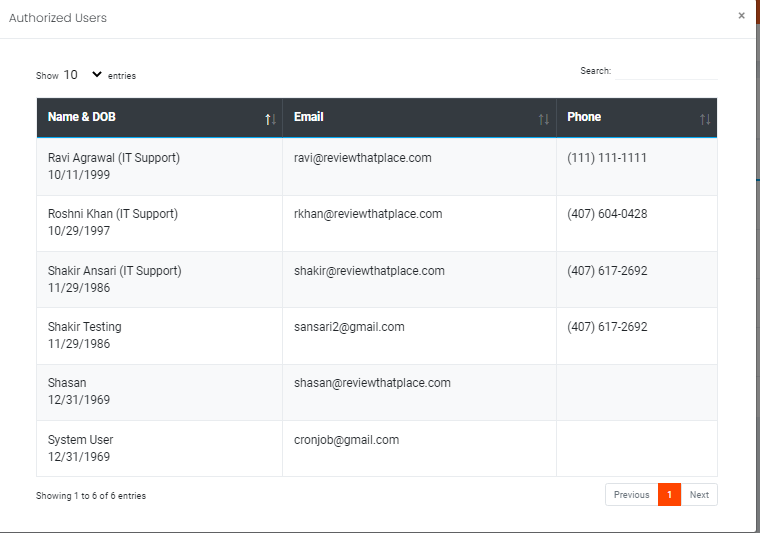Screen dimensions: 760x533
Task: Click the Email column header label
Action: click(x=308, y=117)
